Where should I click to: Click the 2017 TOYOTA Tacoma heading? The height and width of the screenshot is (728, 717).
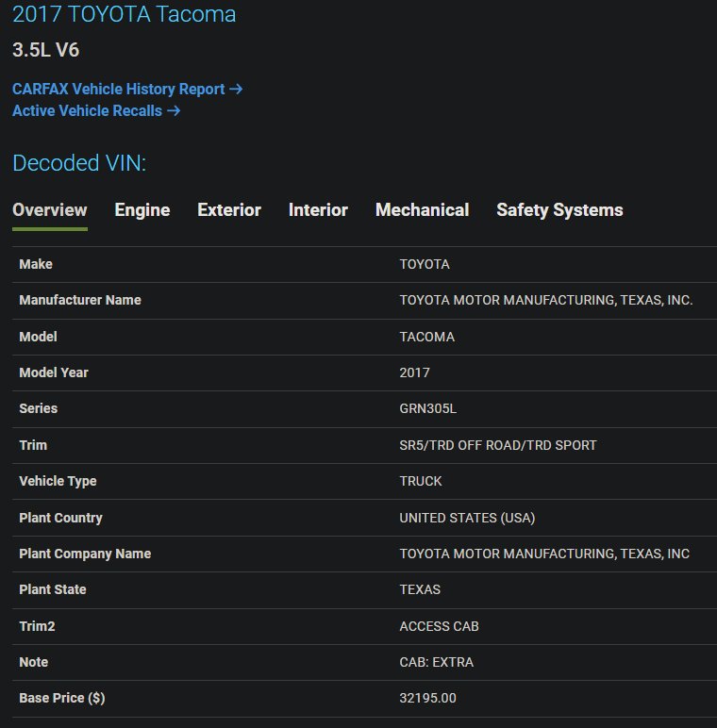pos(124,14)
